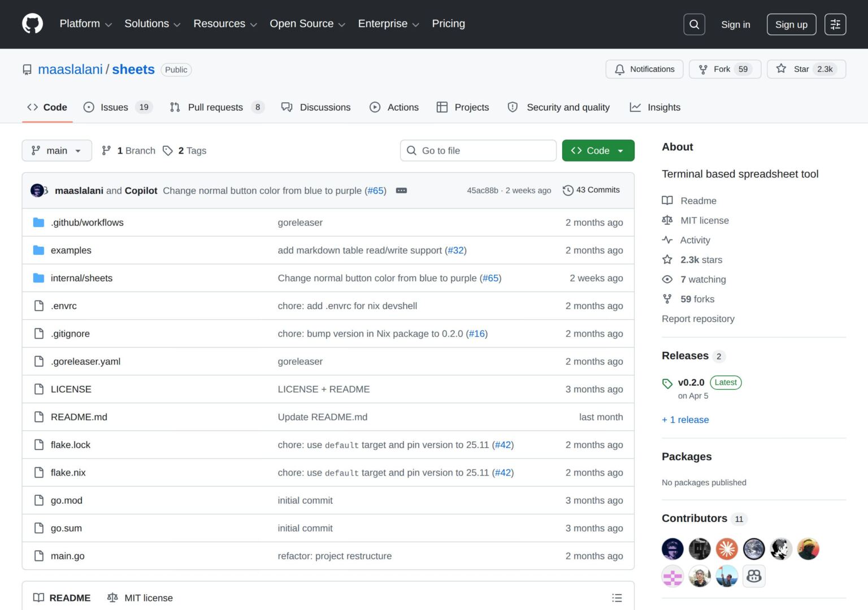Screen dimensions: 868x610
Task: Expand the green Code dropdown
Action: [x=598, y=150]
